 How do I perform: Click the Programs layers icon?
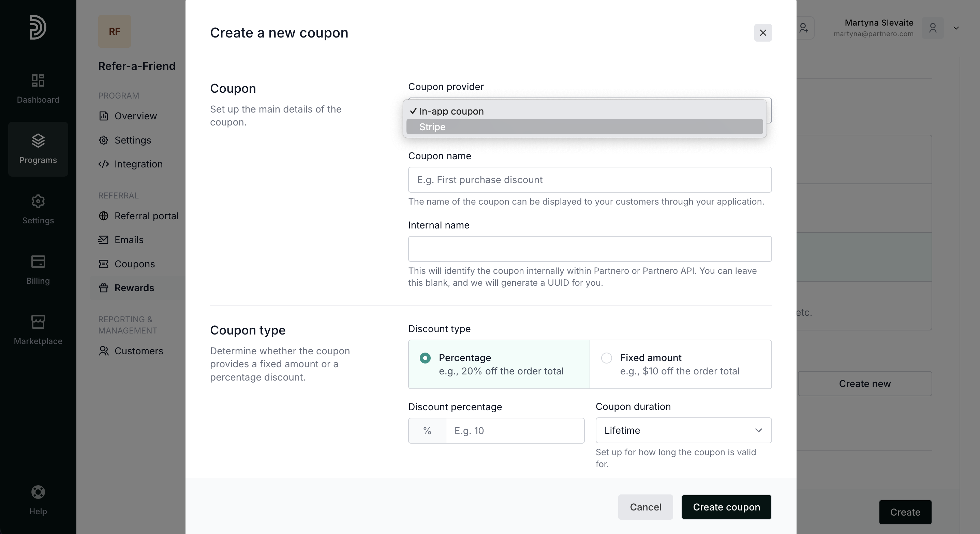[x=38, y=140]
